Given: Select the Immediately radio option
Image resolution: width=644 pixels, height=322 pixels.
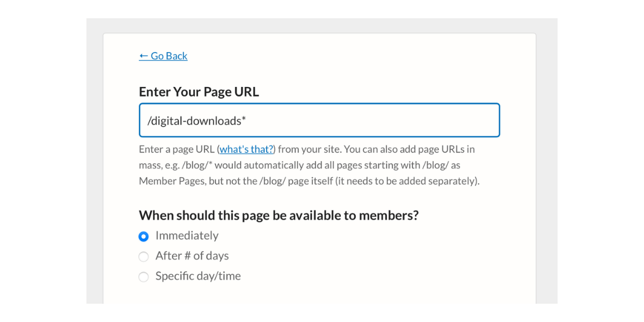Looking at the screenshot, I should 143,236.
